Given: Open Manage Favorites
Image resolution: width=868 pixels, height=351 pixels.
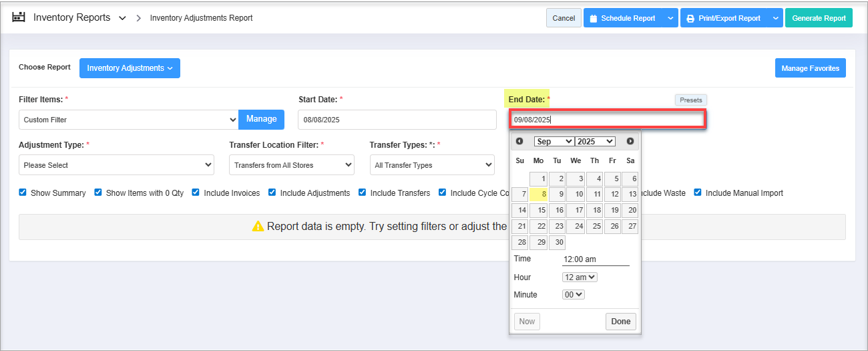Looking at the screenshot, I should 810,68.
